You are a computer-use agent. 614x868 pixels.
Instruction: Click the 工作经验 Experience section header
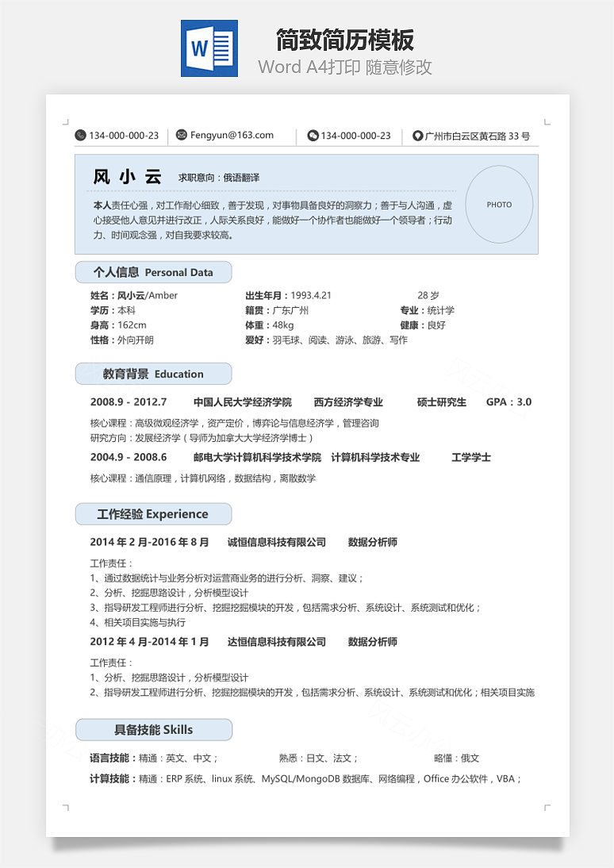[153, 513]
